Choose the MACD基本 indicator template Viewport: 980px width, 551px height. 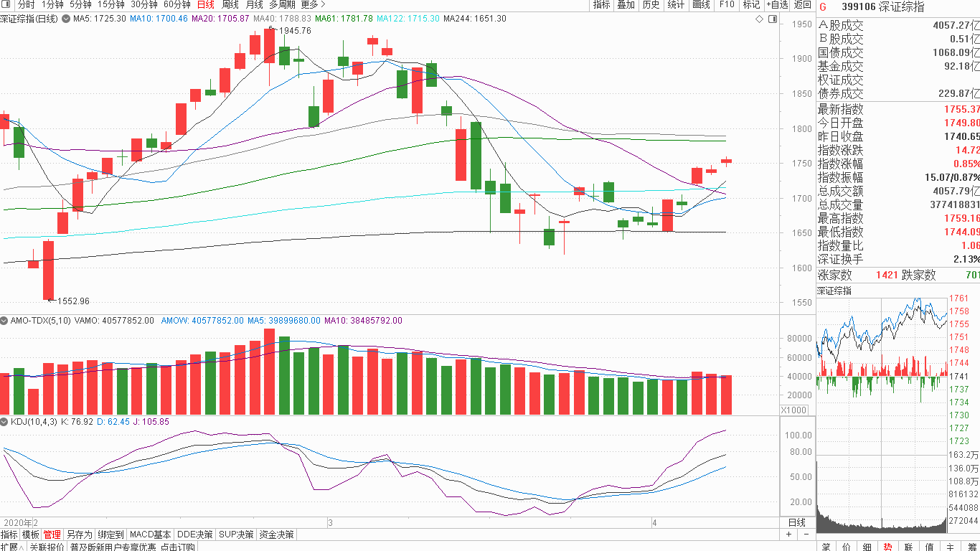[151, 534]
